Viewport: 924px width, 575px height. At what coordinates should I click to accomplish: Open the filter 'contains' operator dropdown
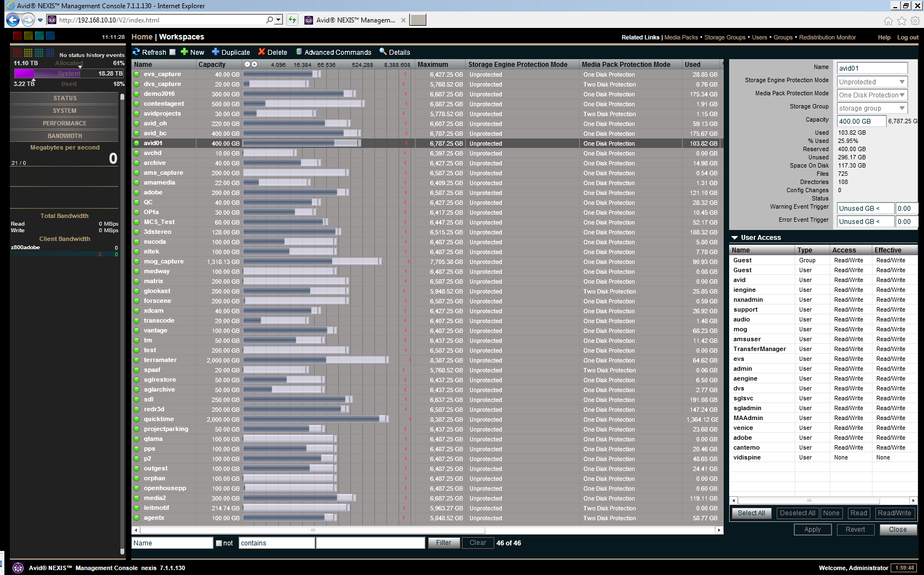pyautogui.click(x=277, y=543)
